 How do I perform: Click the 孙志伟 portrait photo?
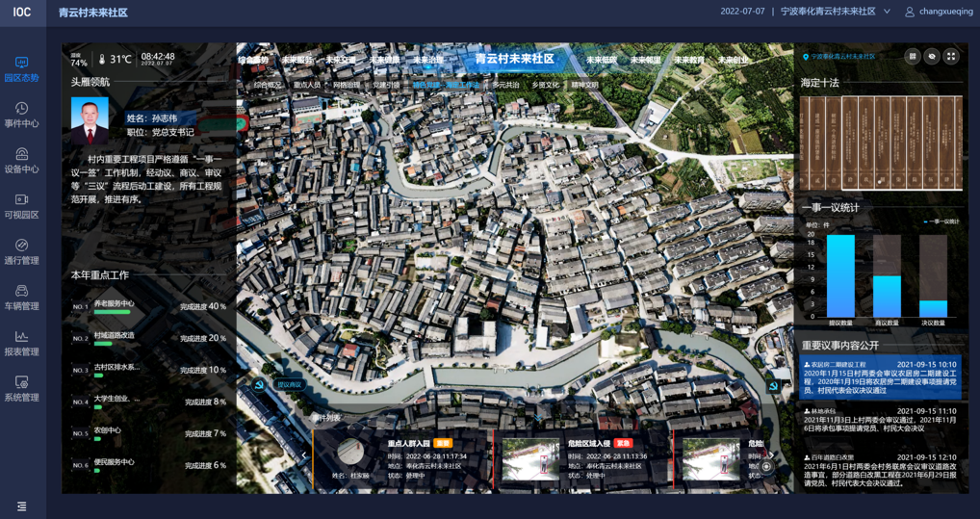tap(90, 120)
